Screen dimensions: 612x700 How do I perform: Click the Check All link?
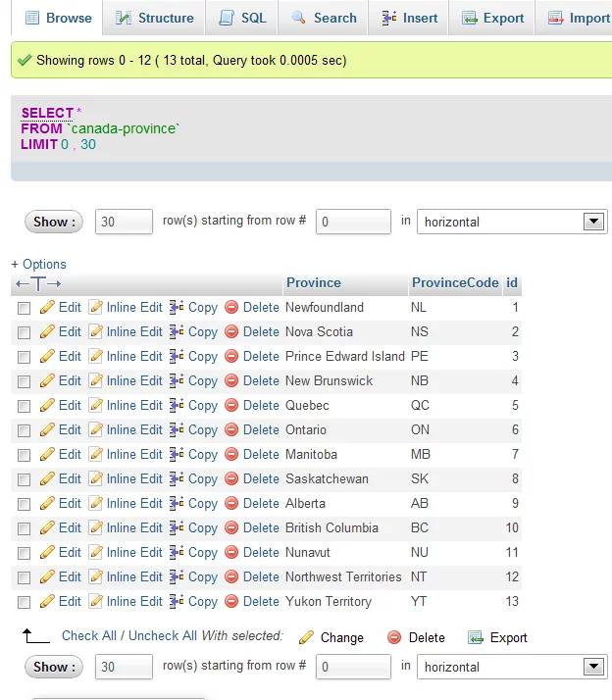(x=94, y=636)
